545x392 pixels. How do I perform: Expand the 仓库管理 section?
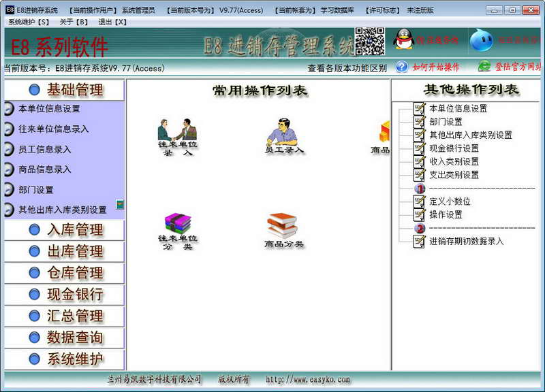click(64, 273)
